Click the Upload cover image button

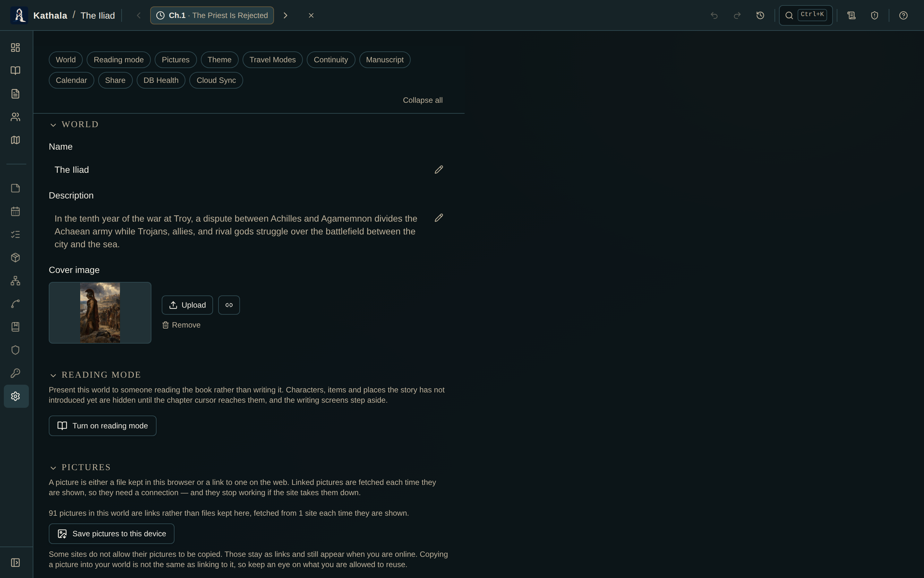187,305
